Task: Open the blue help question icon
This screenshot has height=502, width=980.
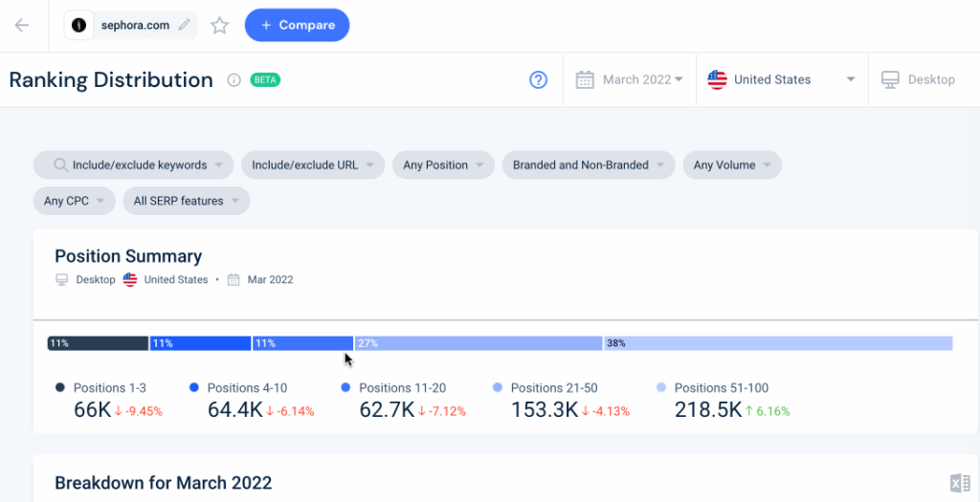Action: coord(538,80)
